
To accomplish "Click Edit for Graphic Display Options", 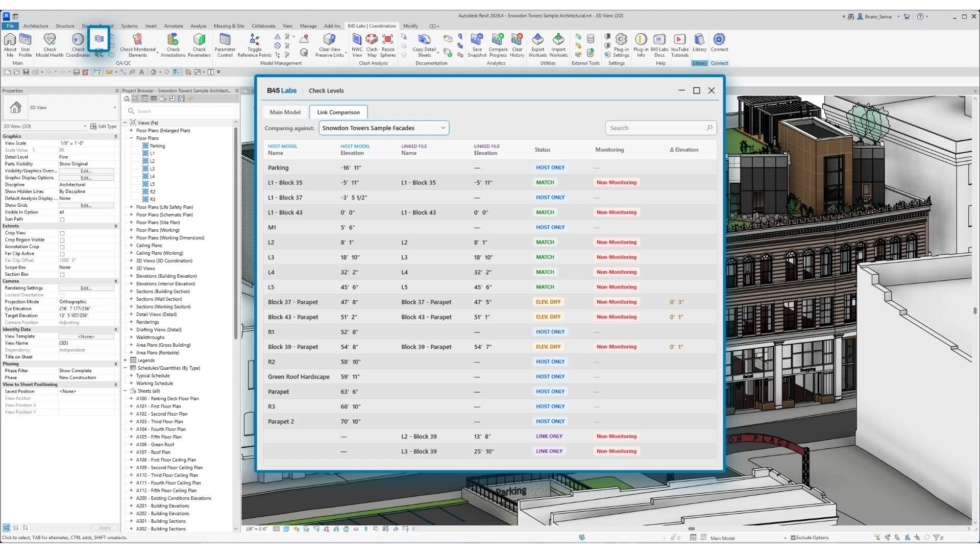I will point(86,178).
